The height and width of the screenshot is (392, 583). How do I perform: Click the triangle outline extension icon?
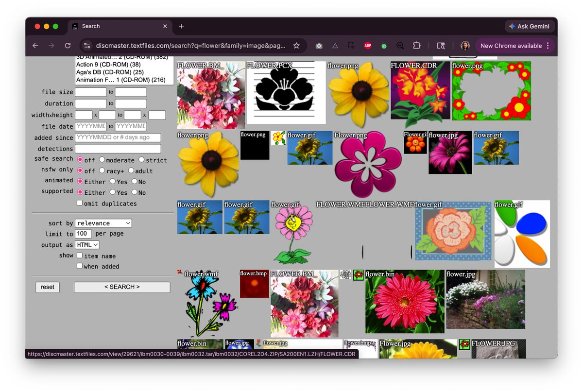(335, 46)
